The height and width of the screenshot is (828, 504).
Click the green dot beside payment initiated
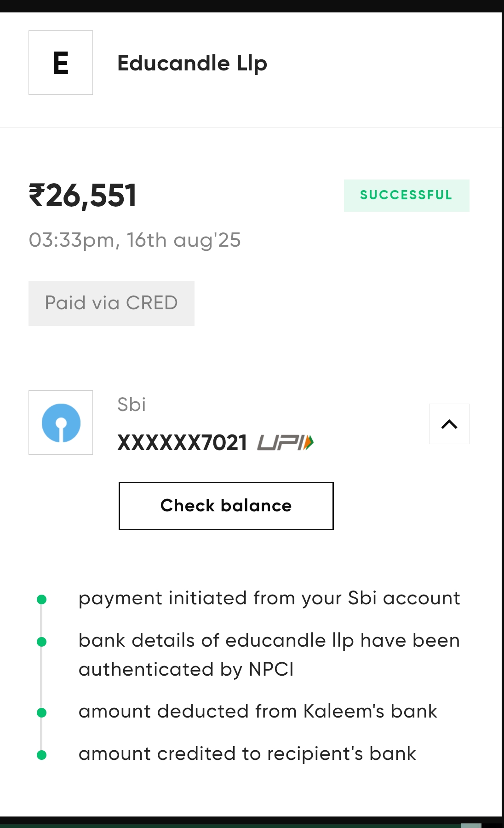pyautogui.click(x=41, y=599)
